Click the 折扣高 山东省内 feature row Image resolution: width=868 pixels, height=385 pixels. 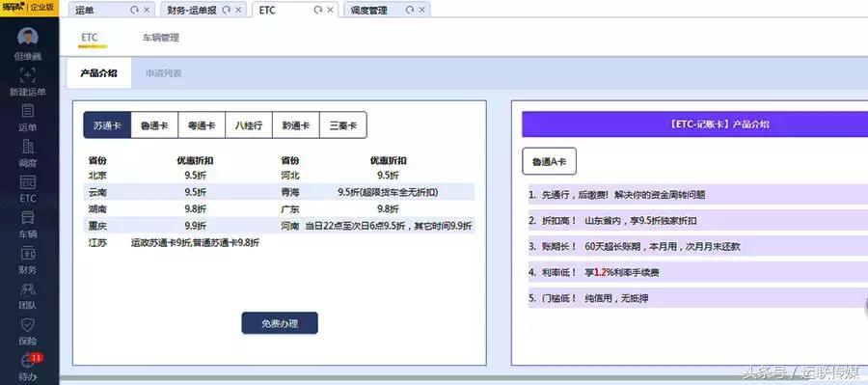698,220
